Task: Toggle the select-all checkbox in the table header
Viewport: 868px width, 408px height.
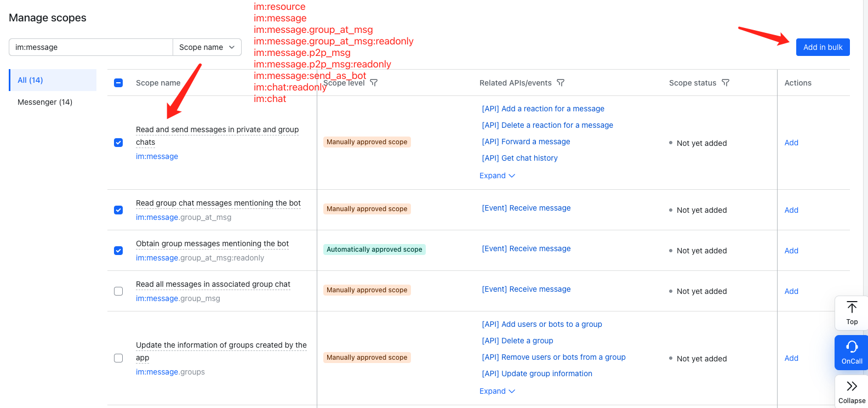Action: pyautogui.click(x=118, y=82)
